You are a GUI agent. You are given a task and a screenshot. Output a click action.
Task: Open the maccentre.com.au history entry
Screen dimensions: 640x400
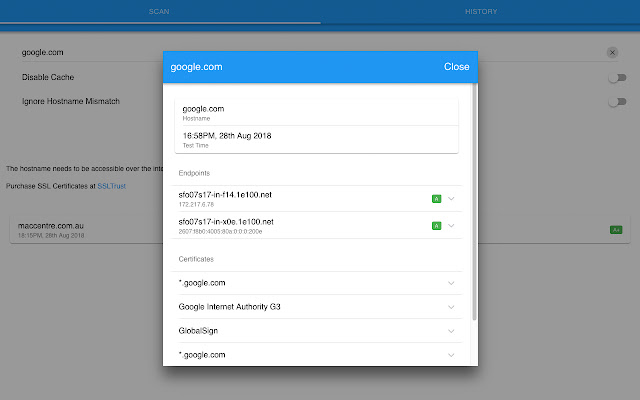[x=320, y=230]
